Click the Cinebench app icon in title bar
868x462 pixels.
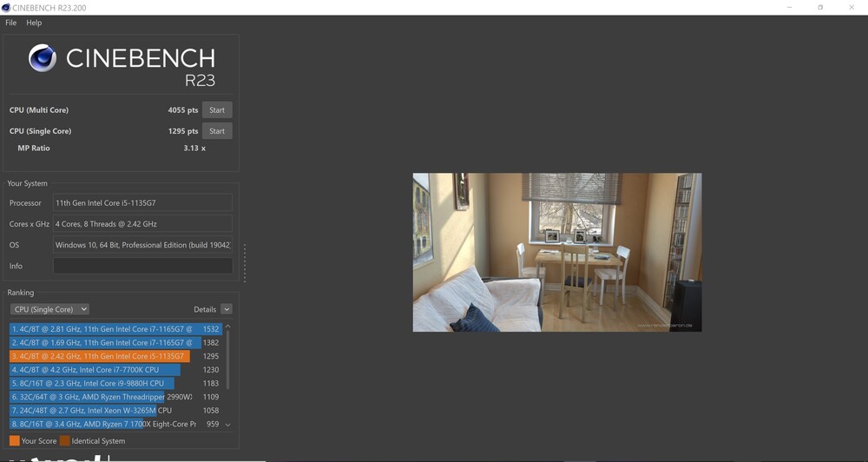tap(6, 8)
